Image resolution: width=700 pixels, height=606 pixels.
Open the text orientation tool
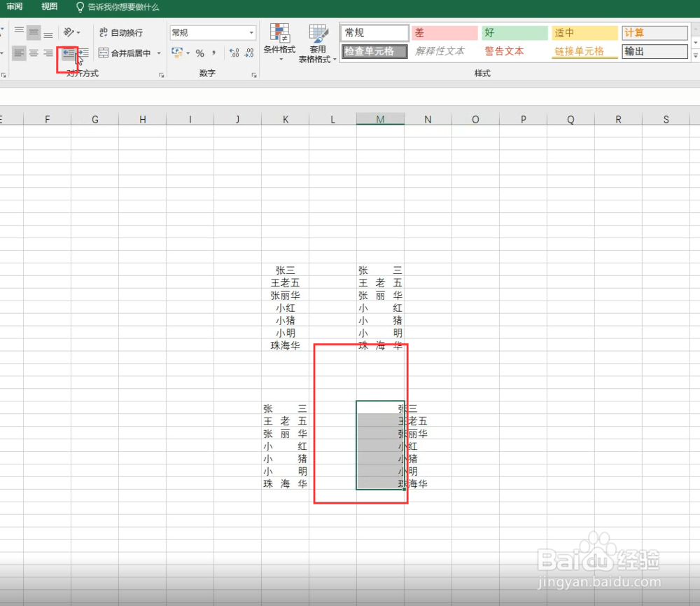click(x=71, y=32)
